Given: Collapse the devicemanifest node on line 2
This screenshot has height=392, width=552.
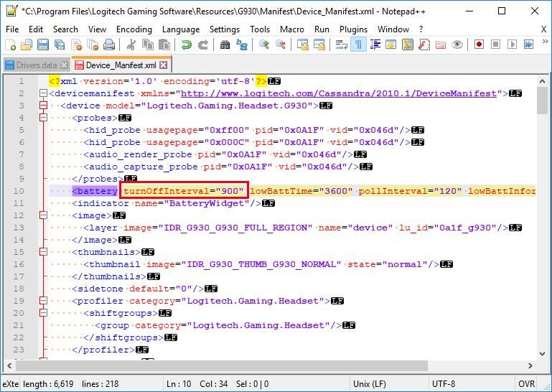Looking at the screenshot, I should click(x=43, y=93).
